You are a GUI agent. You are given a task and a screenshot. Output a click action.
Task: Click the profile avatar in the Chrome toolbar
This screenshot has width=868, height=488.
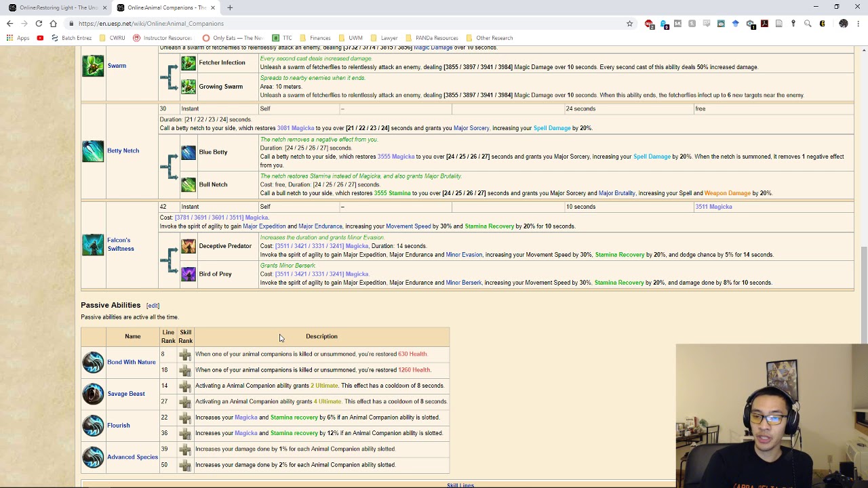pos(843,24)
